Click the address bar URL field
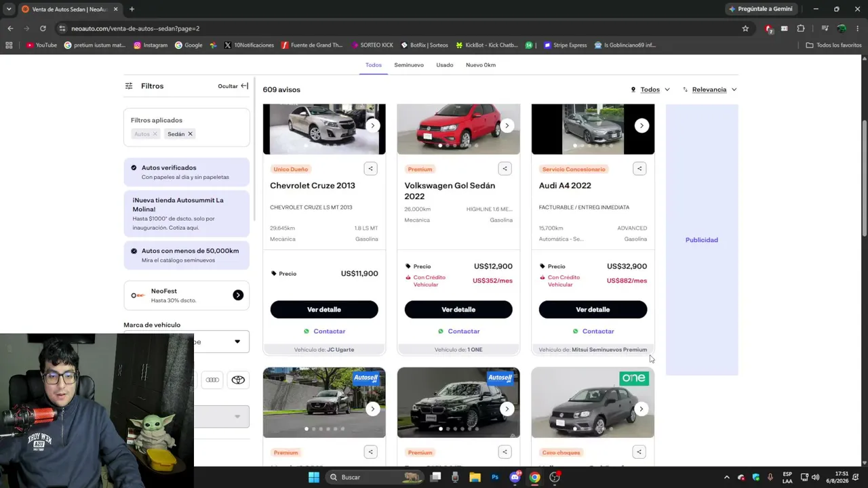Viewport: 868px width, 488px height. coord(393,28)
